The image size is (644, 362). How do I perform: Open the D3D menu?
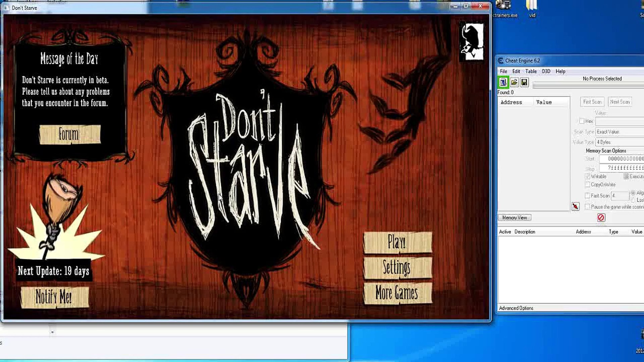[x=546, y=71]
